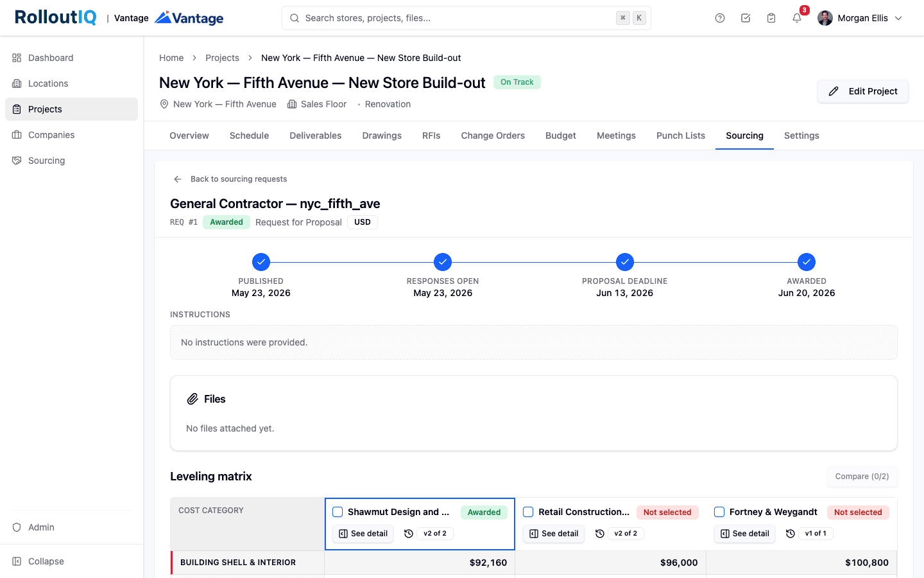
Task: Click Morgan Ellis profile avatar
Action: tap(825, 18)
